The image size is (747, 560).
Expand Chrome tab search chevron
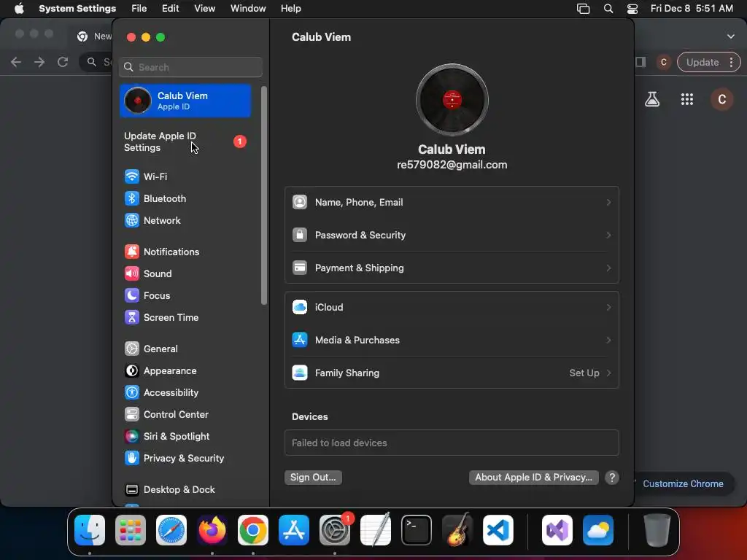731,36
